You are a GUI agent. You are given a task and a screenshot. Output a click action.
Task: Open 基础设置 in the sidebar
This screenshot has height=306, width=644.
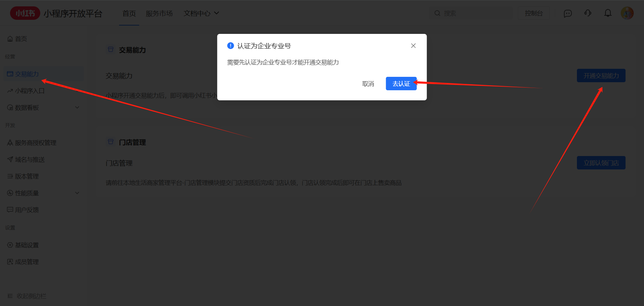pos(27,245)
